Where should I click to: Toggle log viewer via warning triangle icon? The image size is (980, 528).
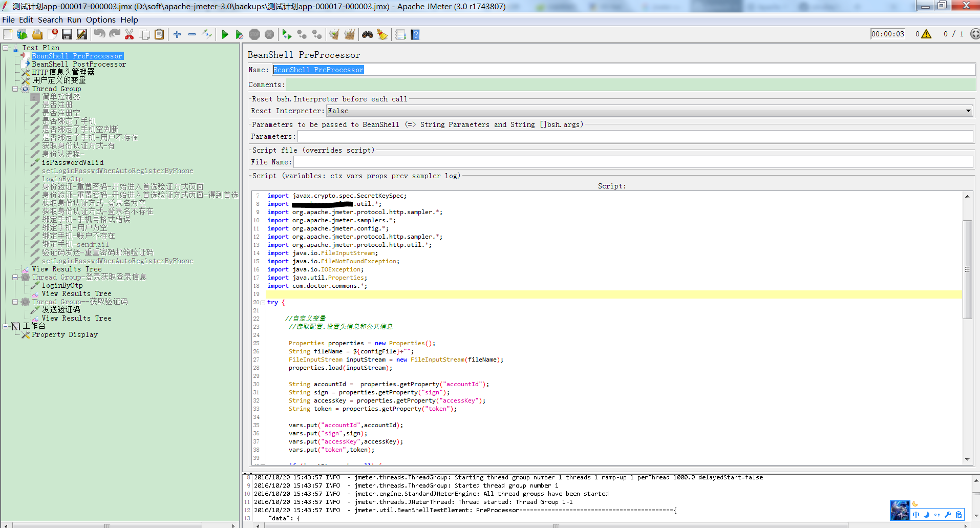point(926,34)
